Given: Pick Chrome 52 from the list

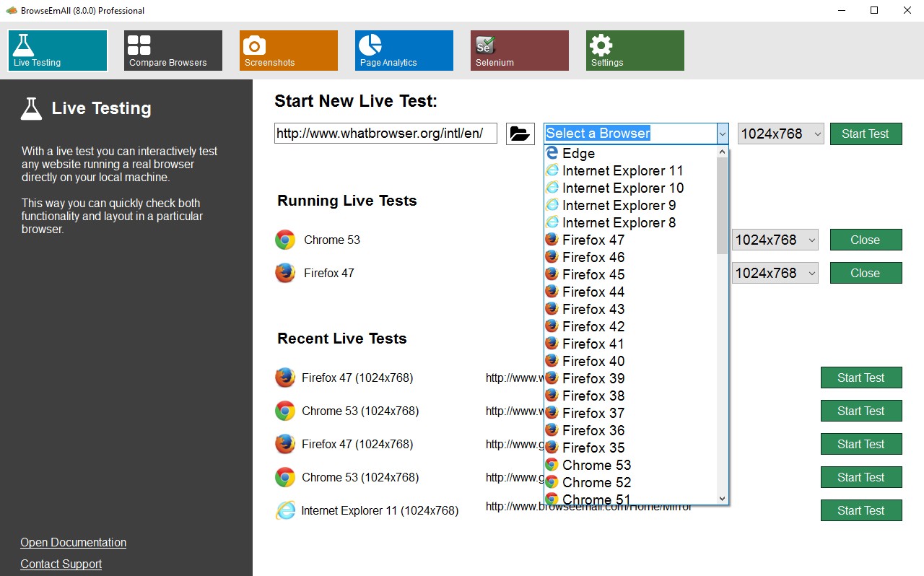Looking at the screenshot, I should [630, 482].
